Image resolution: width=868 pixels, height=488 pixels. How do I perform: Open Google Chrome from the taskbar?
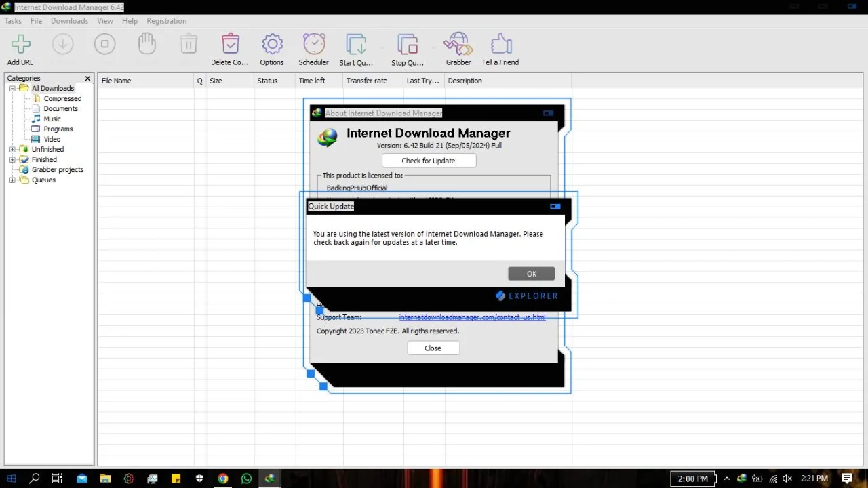223,479
